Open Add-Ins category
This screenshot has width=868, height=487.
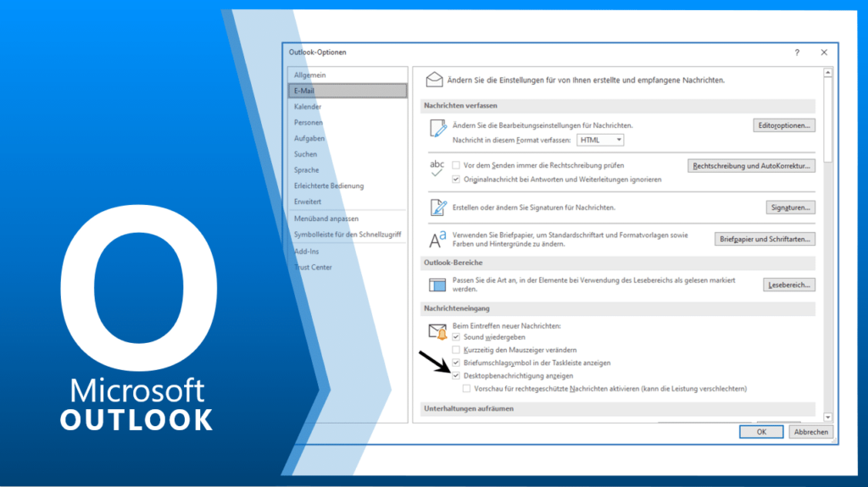pos(348,252)
